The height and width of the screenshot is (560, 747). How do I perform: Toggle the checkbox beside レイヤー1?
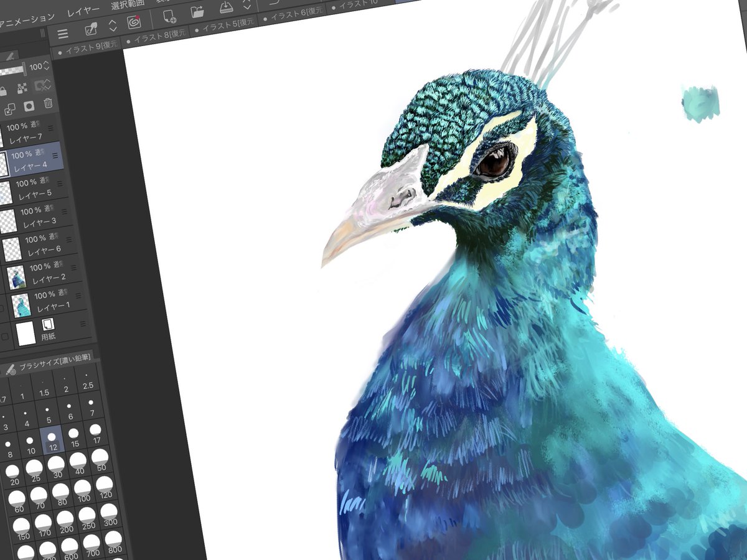click(x=2, y=309)
